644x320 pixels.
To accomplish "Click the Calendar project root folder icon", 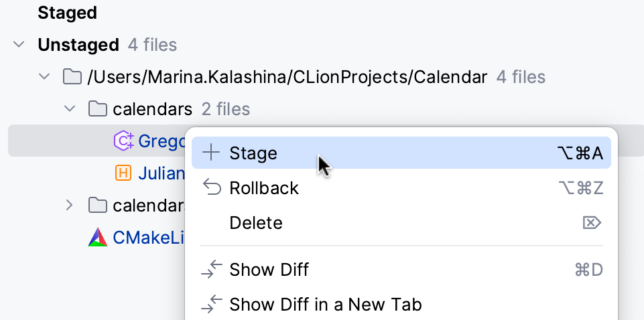I will click(x=72, y=77).
